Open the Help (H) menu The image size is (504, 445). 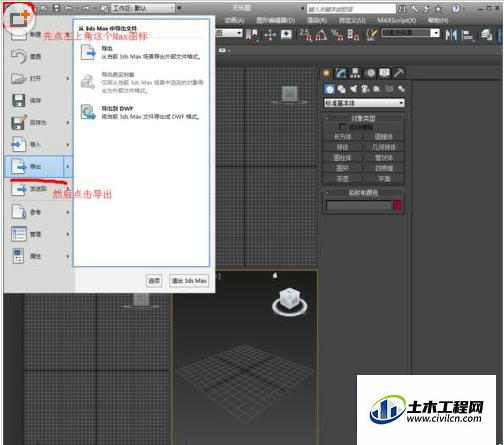(438, 20)
